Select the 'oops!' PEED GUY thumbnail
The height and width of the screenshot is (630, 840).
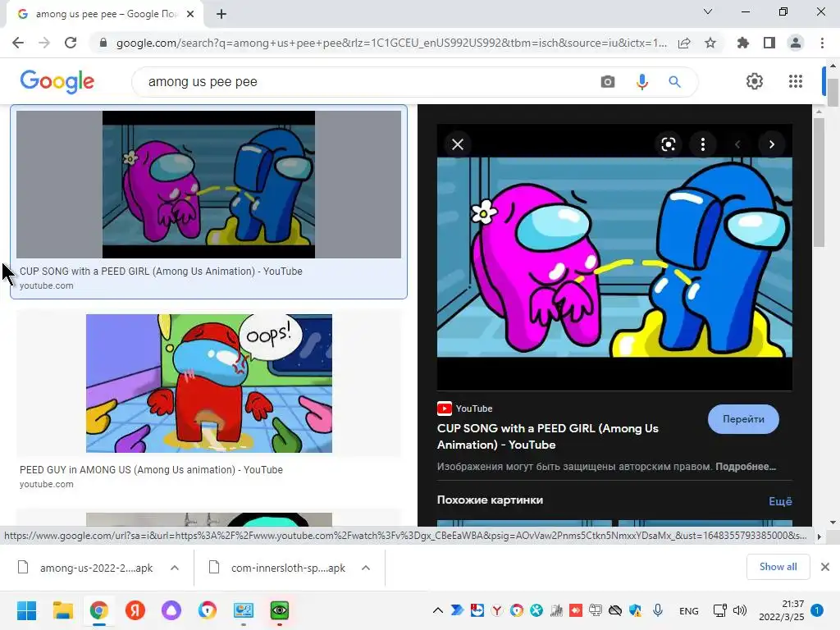[x=209, y=383]
